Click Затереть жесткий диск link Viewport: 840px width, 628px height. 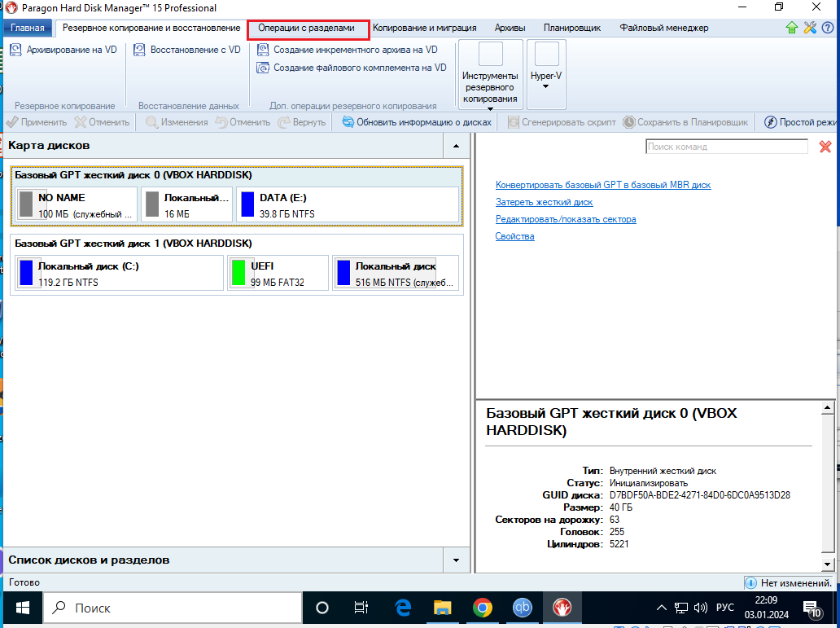(x=545, y=202)
